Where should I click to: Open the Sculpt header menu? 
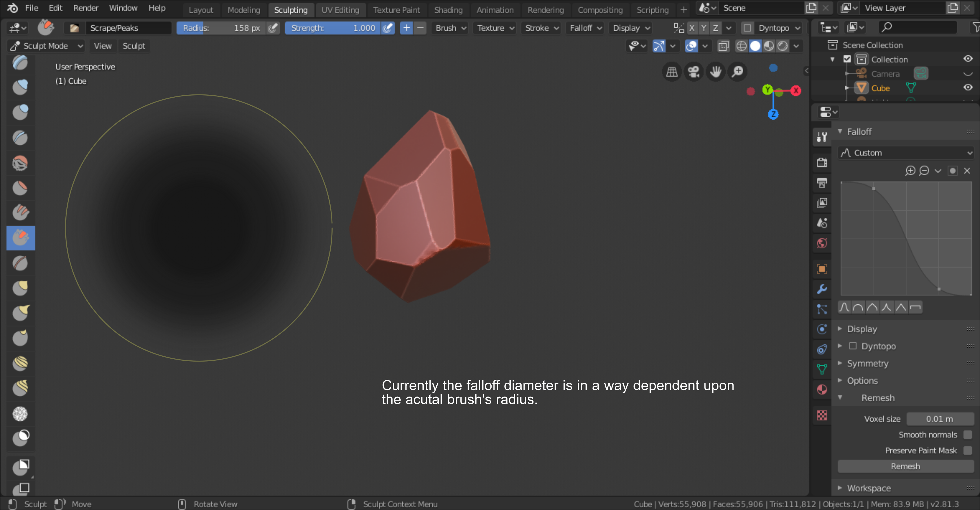coord(134,46)
